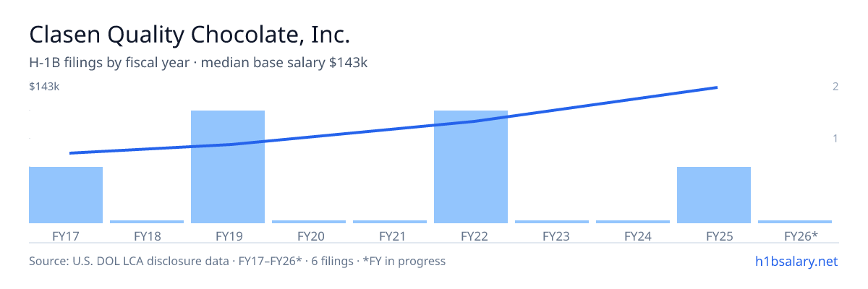Click the FY17 filings bar
868x289 pixels.
66,195
